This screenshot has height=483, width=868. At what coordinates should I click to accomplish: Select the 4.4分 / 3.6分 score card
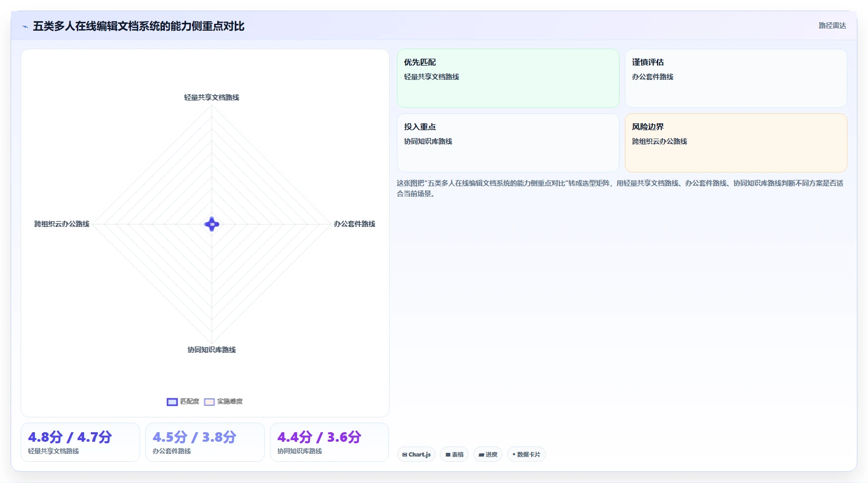tap(329, 442)
